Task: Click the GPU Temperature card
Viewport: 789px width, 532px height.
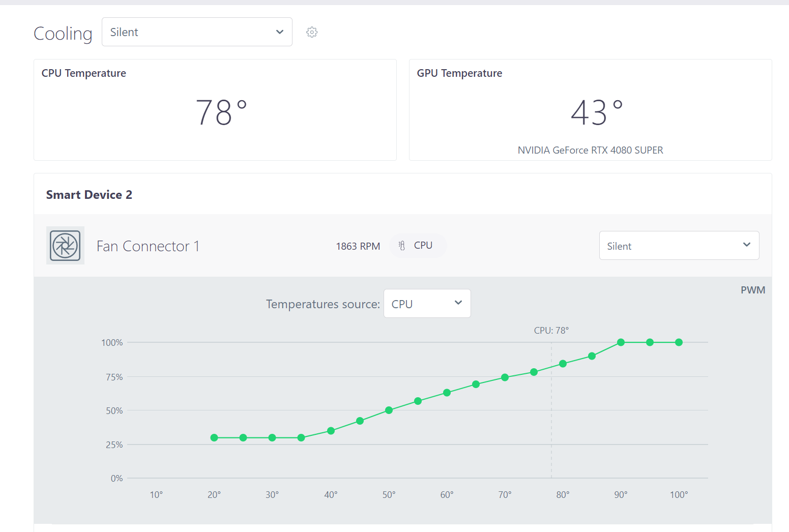Action: click(591, 110)
